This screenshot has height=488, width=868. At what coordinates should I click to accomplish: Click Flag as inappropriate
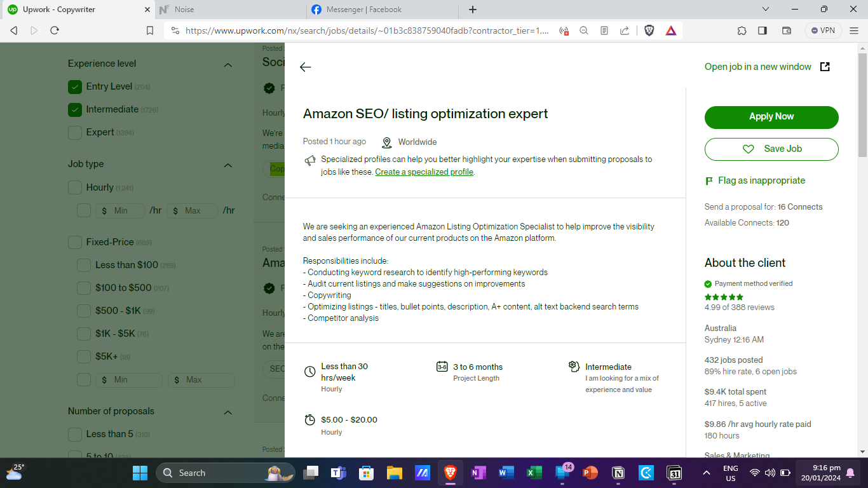click(755, 181)
